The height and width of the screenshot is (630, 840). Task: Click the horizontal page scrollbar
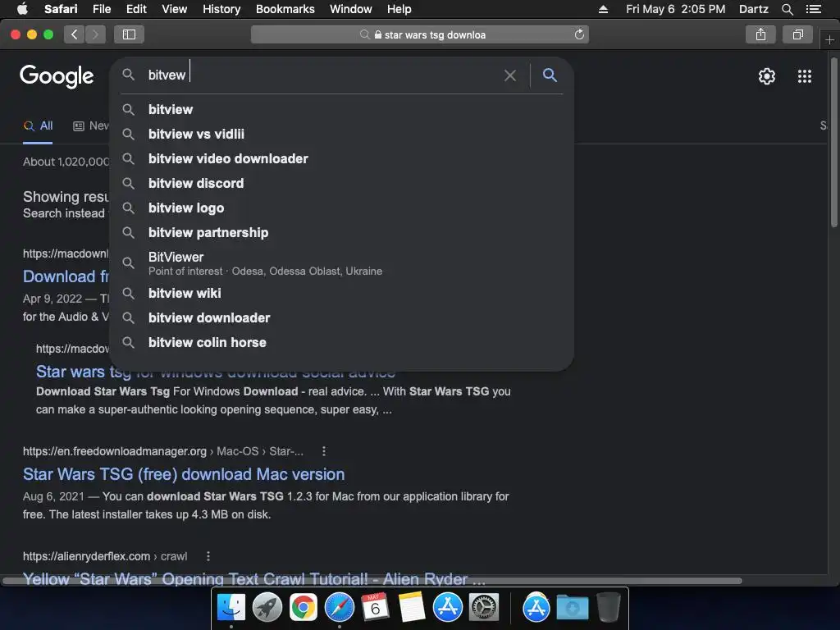click(x=373, y=581)
